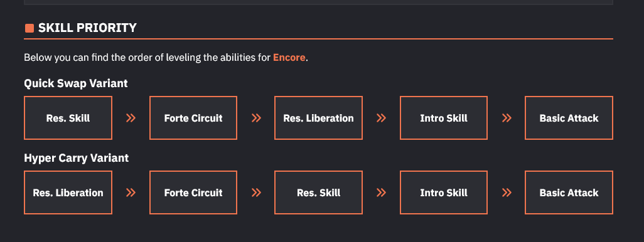
Task: Select Basic Attack box in Quick Swap Variant
Action: point(569,118)
